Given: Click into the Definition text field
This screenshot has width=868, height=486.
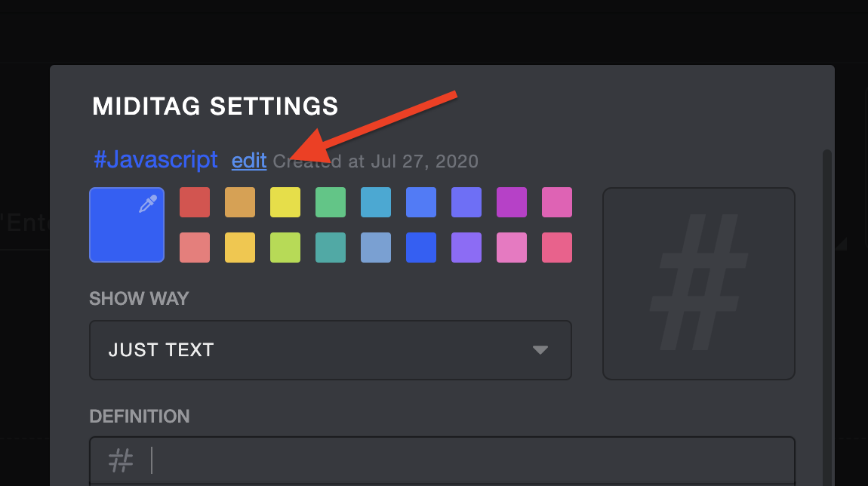Looking at the screenshot, I should tap(468, 460).
